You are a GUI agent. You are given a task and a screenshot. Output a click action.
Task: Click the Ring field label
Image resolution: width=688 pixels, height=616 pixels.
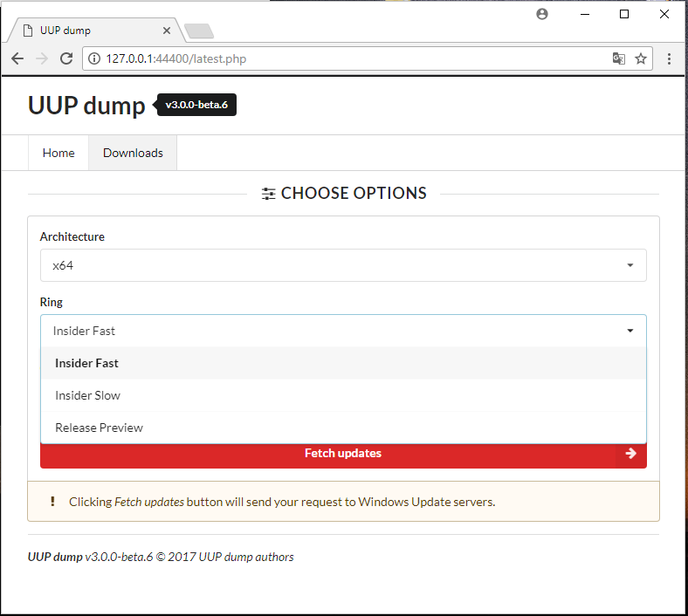(x=52, y=302)
